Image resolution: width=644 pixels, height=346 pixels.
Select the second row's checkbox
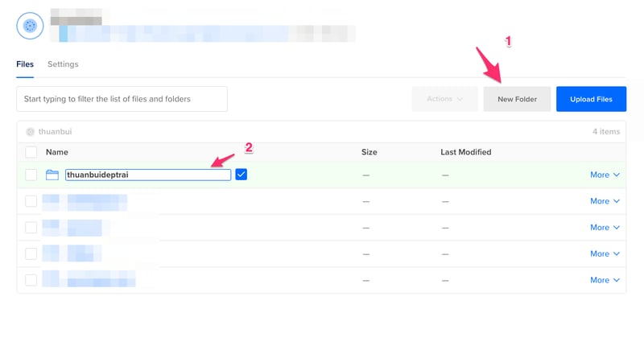pyautogui.click(x=31, y=201)
